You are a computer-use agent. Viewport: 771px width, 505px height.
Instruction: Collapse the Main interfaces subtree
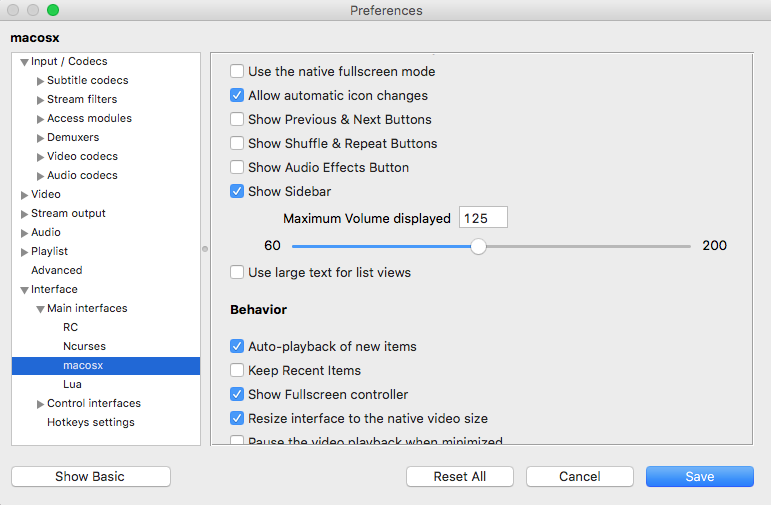(x=40, y=309)
